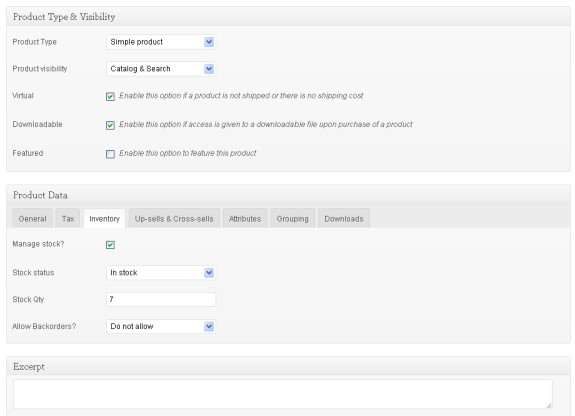Click the Excerpt textarea resize handle
This screenshot has height=416, width=575.
[x=549, y=405]
